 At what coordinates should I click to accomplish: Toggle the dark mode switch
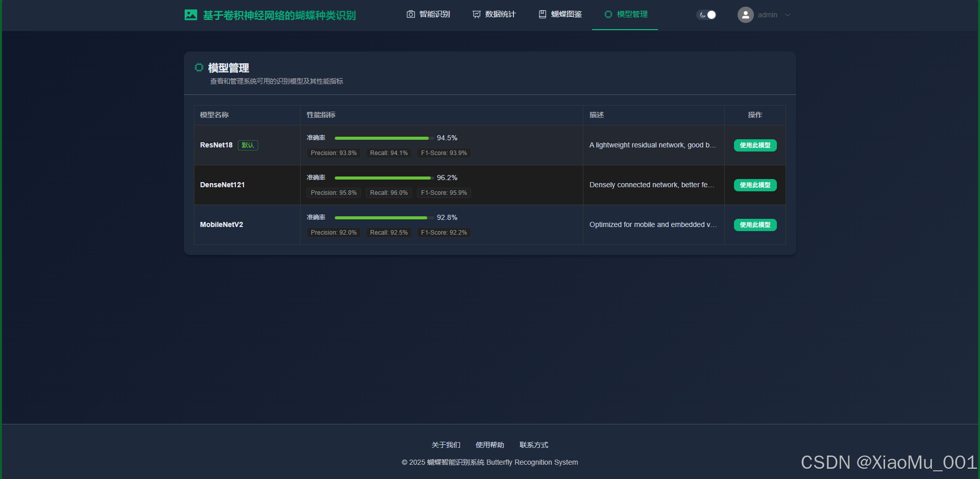(x=706, y=15)
